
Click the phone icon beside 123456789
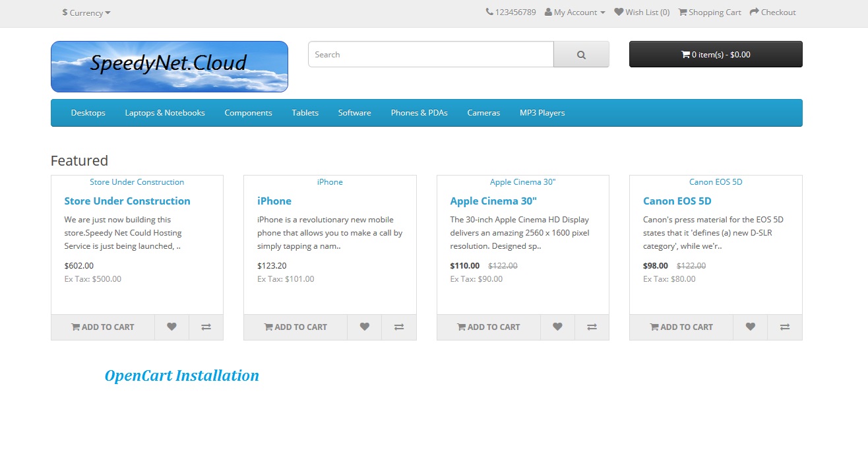point(489,12)
